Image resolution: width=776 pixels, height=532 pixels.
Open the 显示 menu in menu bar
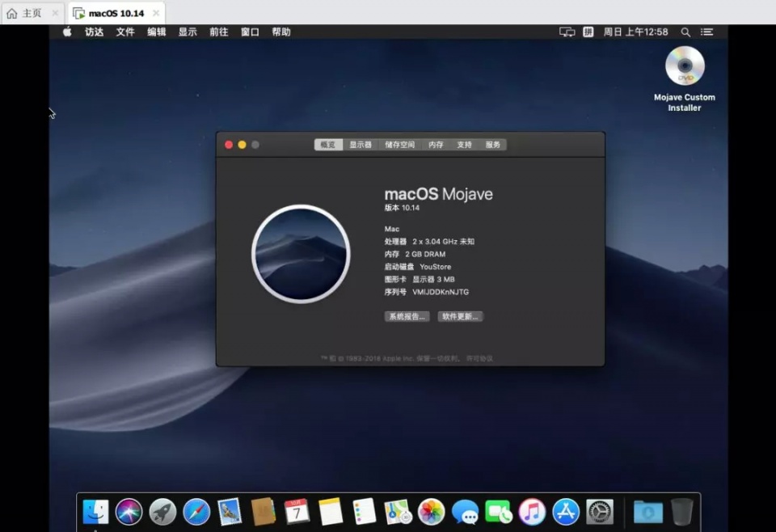(188, 32)
